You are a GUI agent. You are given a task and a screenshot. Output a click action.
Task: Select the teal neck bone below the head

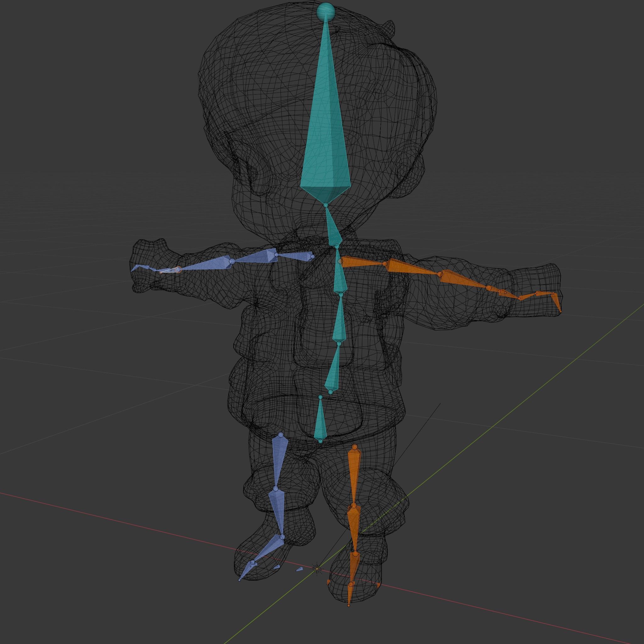coord(333,228)
